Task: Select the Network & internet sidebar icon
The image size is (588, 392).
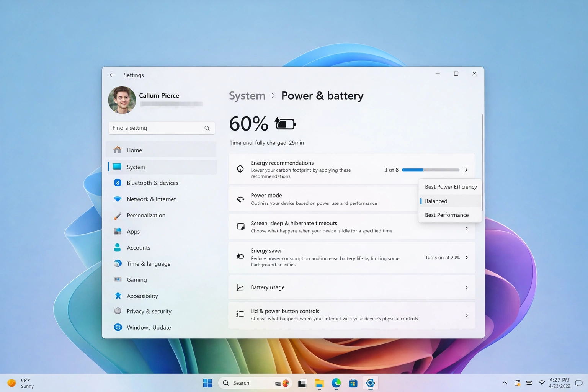Action: (x=117, y=199)
